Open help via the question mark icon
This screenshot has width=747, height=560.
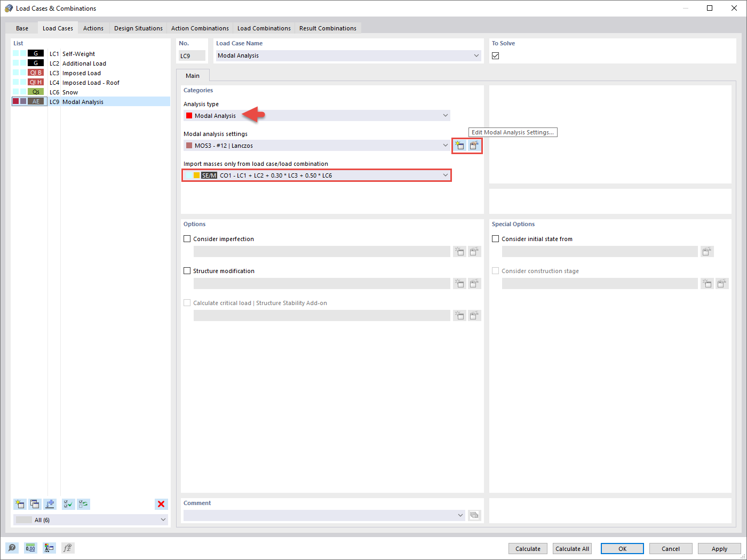(12, 548)
